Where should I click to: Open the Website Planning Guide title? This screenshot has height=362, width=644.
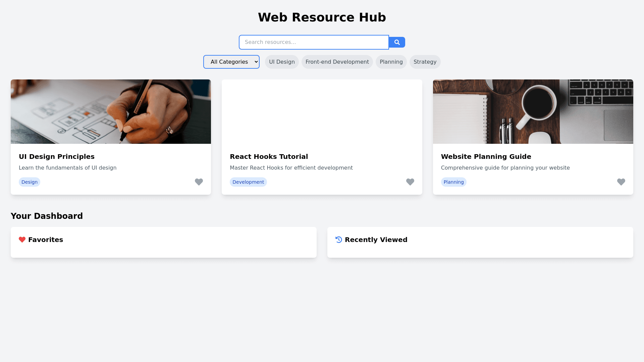point(486,157)
